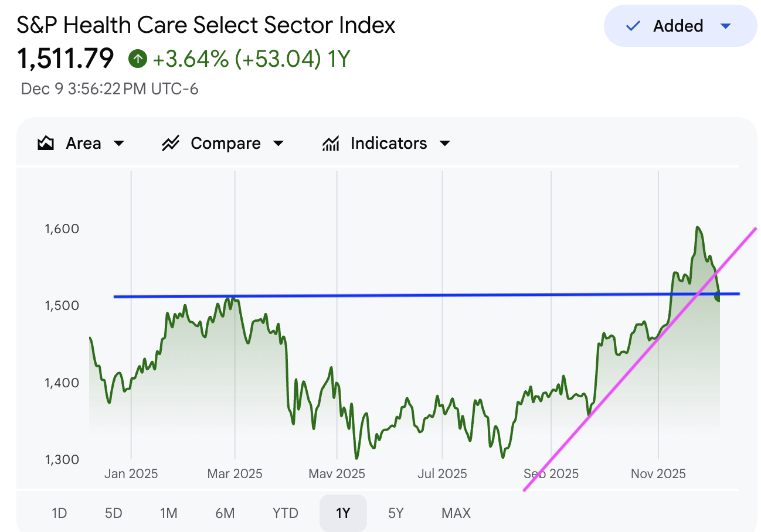Switch to the 5D time range
Viewport: 761px width, 532px height.
point(113,513)
